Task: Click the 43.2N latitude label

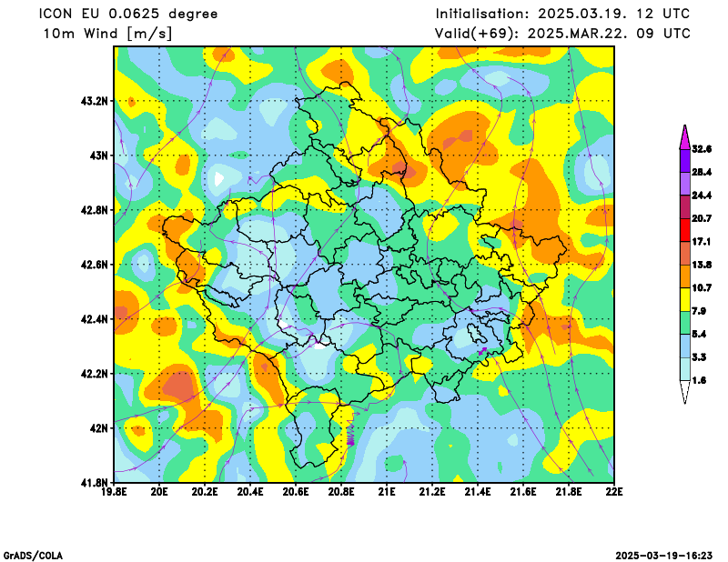Action: point(95,101)
